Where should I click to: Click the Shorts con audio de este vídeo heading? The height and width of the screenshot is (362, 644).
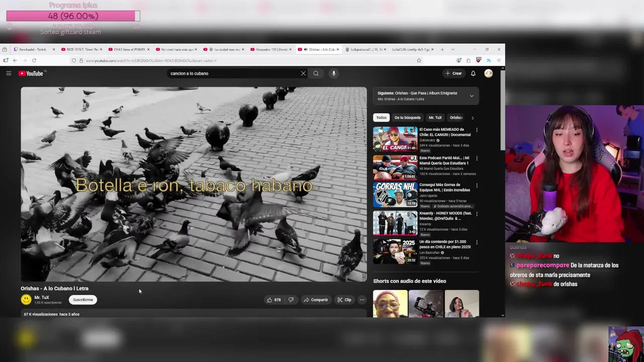[x=410, y=281]
